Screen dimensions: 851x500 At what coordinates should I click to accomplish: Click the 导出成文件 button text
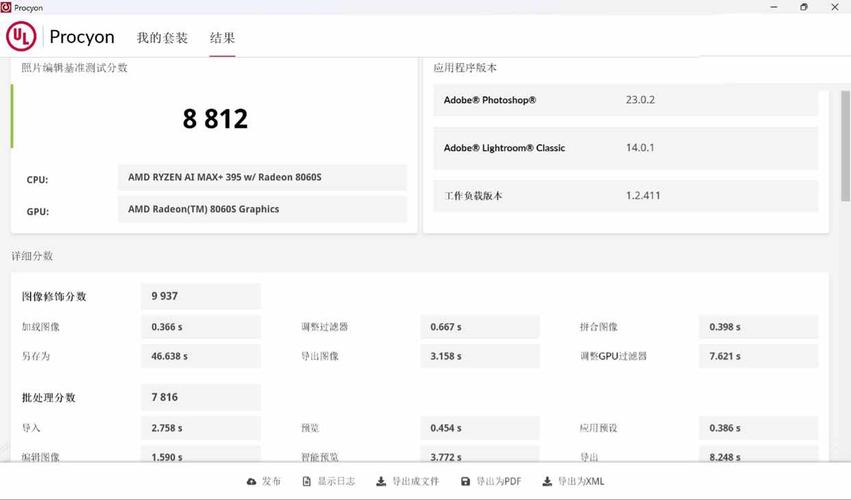[415, 482]
